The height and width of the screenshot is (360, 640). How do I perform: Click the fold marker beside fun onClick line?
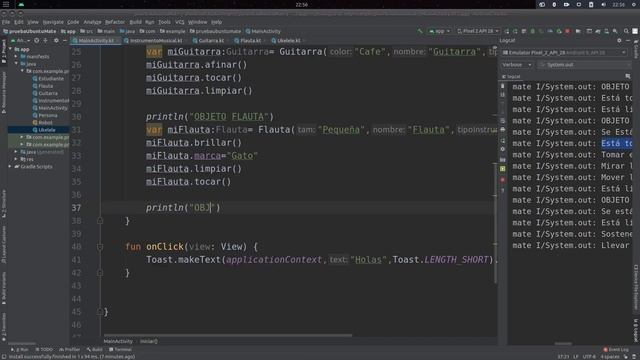coord(100,247)
